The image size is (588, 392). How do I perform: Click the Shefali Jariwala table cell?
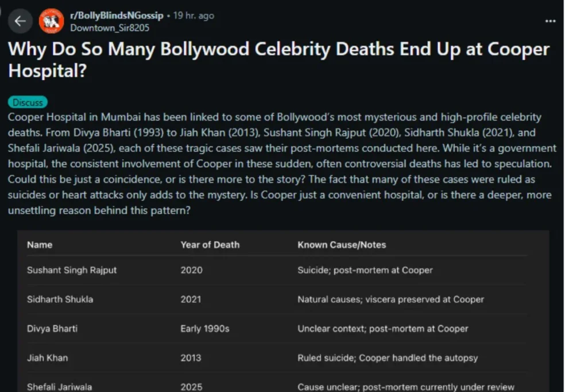tap(59, 387)
